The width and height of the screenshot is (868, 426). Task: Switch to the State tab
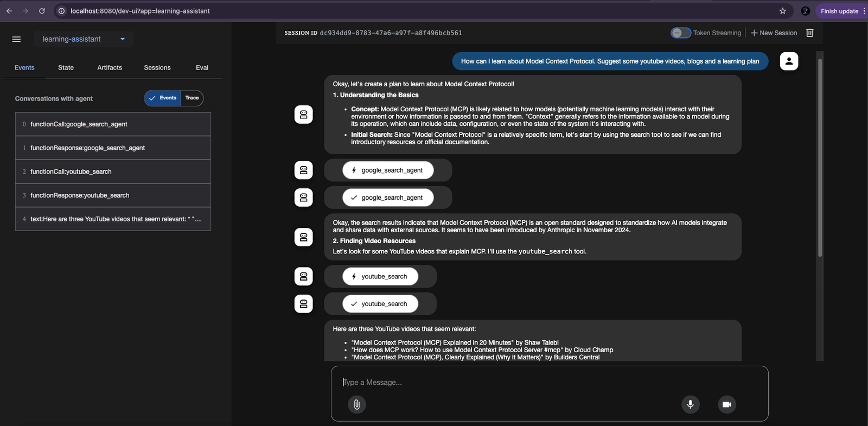[66, 68]
